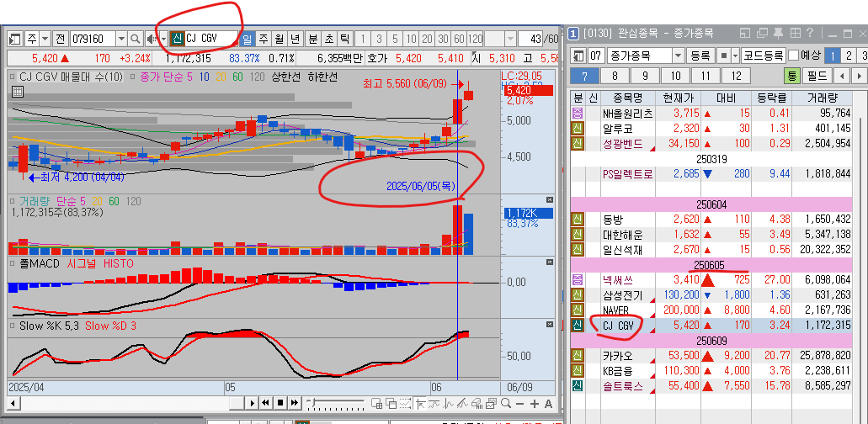
Task: Switch to watchlist tab 12
Action: point(735,75)
